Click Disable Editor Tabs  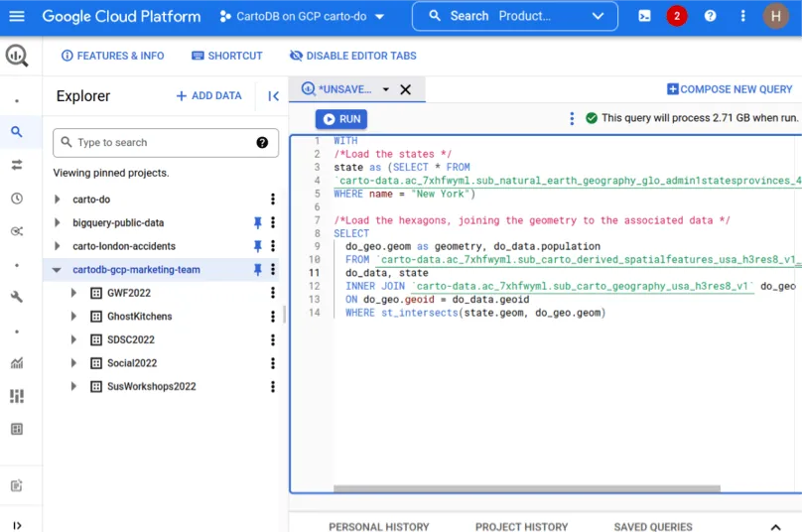pyautogui.click(x=353, y=56)
